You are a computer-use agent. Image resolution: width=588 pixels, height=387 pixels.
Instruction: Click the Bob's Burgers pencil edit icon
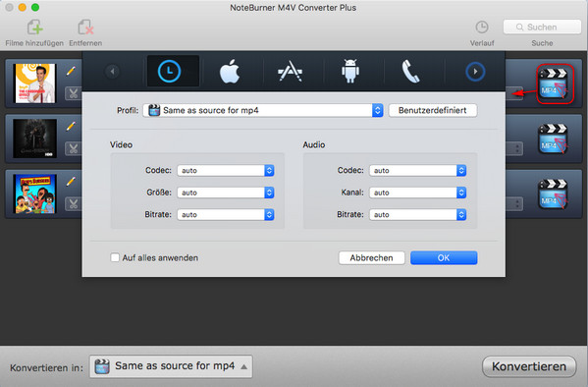point(71,182)
